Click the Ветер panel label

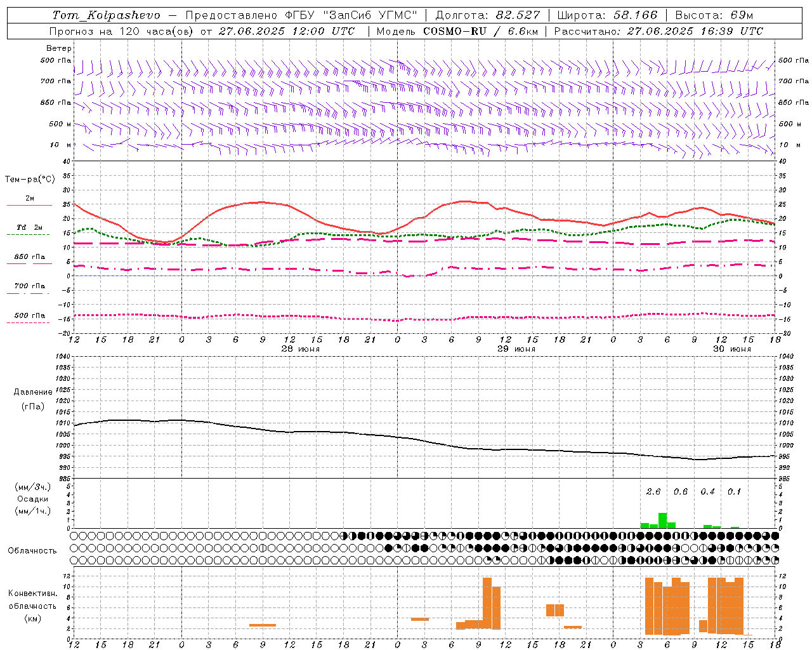[59, 48]
